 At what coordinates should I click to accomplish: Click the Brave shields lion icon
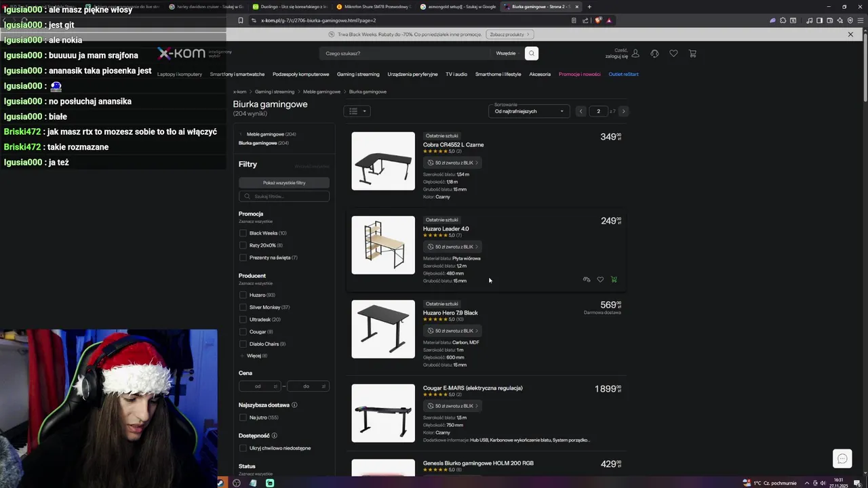point(598,20)
